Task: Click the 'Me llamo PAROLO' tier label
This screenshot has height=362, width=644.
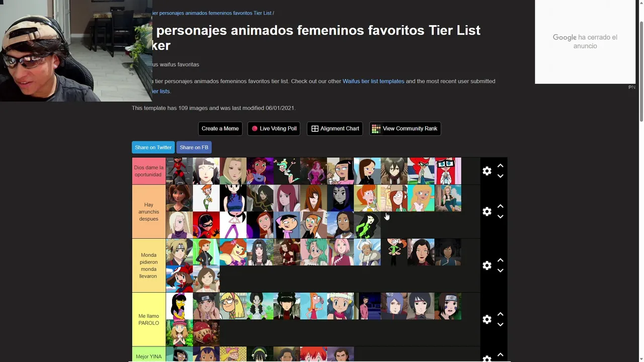Action: (148, 319)
